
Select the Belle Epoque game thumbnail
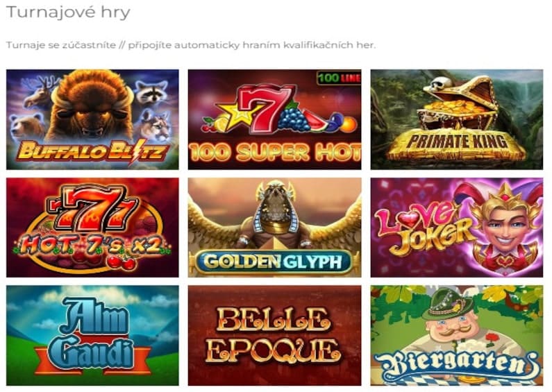click(274, 335)
